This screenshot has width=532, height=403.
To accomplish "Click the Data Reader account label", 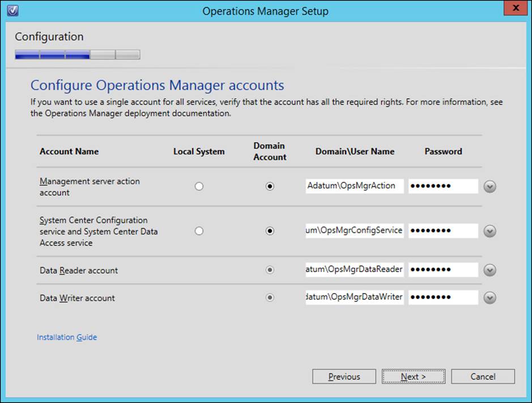I will pyautogui.click(x=79, y=270).
